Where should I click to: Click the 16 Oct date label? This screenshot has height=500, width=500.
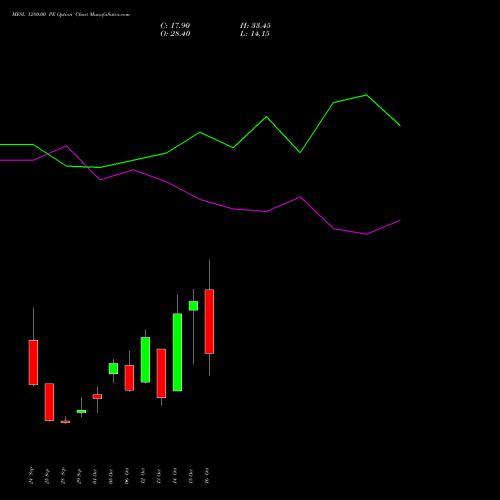(207, 476)
